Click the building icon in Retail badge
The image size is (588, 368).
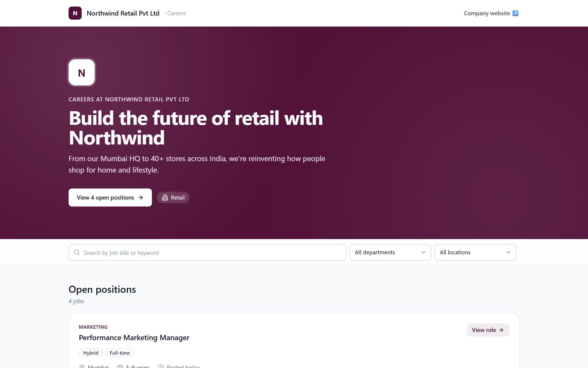(165, 198)
